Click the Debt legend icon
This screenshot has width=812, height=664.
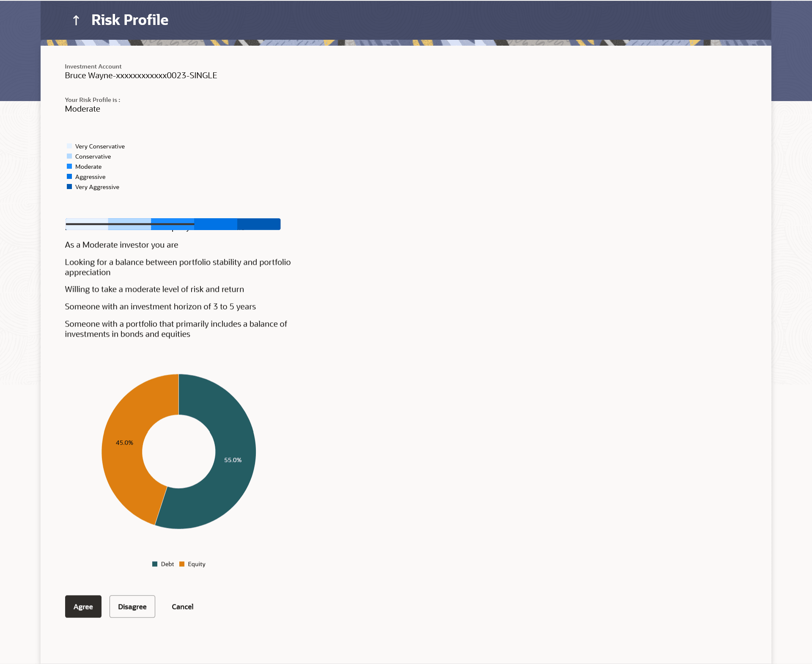155,564
